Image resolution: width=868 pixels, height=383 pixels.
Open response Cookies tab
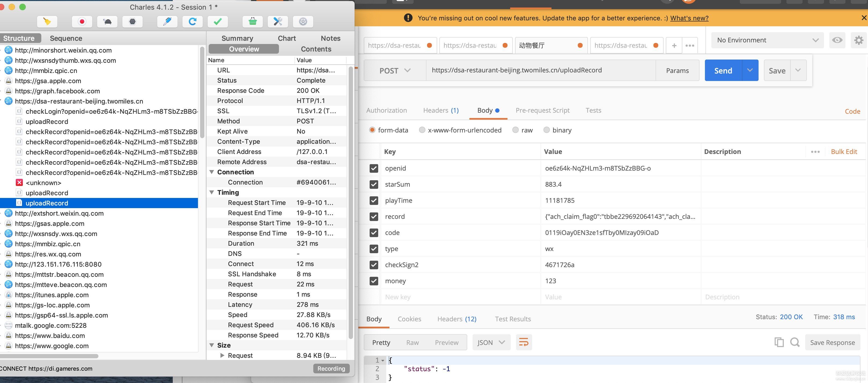click(x=409, y=319)
